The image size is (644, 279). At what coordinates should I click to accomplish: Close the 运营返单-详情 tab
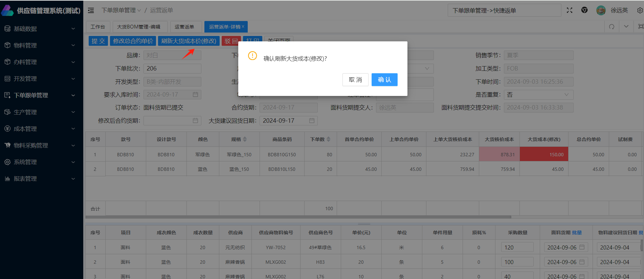[x=243, y=26]
